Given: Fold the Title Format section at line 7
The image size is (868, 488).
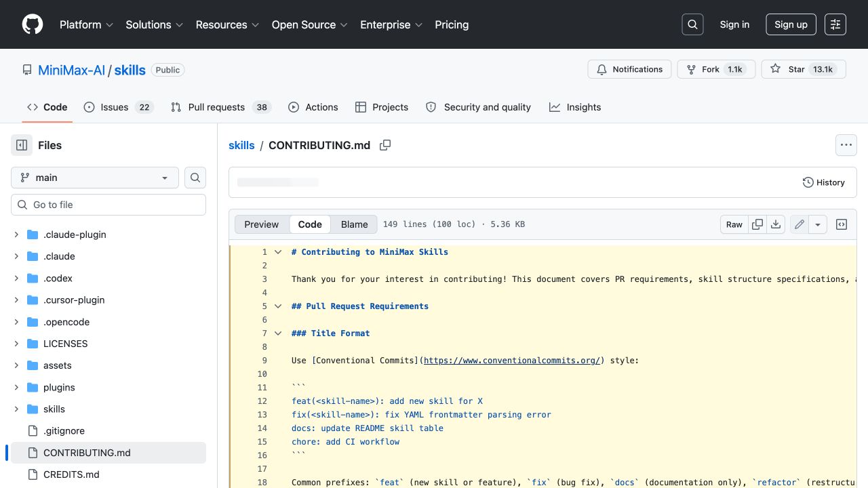Looking at the screenshot, I should coord(278,333).
